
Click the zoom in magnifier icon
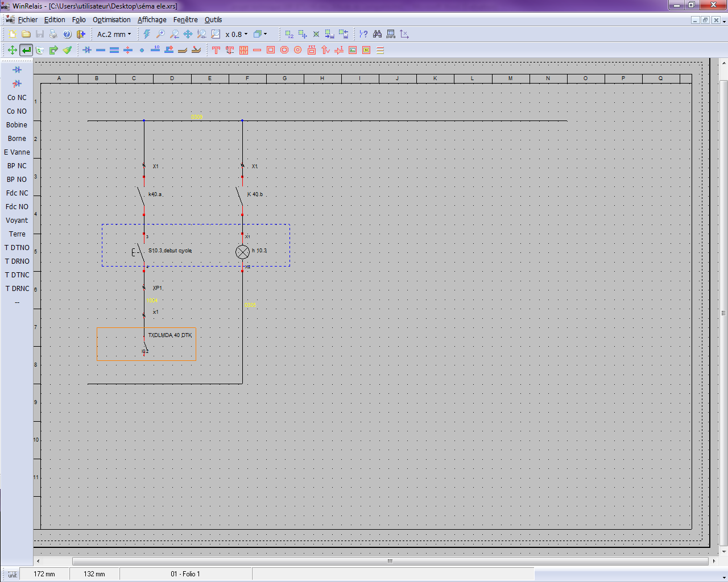tap(161, 34)
